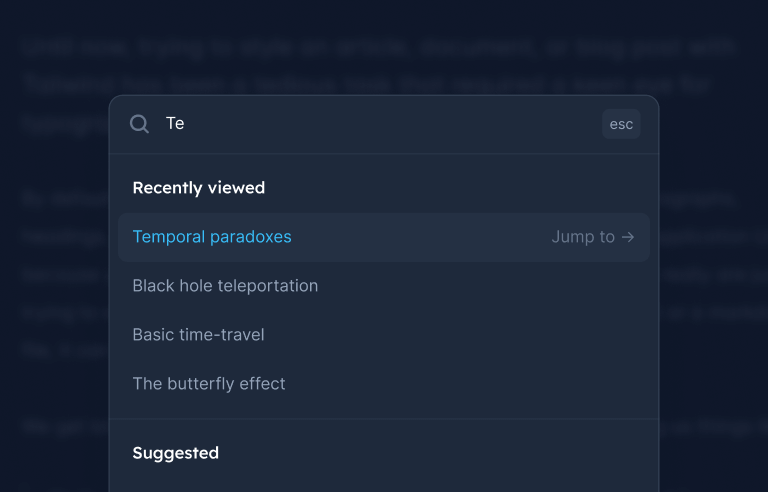Click the empty area of the search bar

click(400, 124)
